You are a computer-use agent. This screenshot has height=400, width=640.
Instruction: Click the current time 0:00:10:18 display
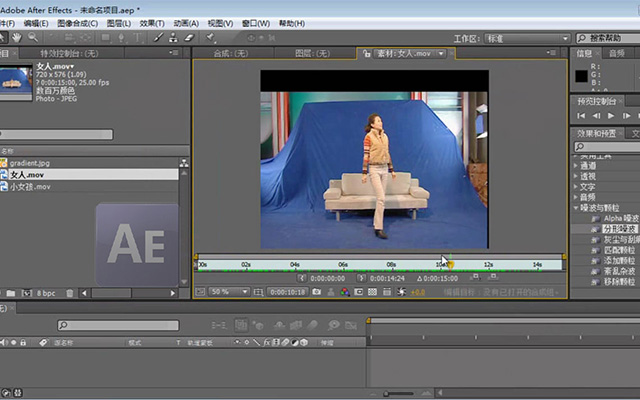(287, 292)
